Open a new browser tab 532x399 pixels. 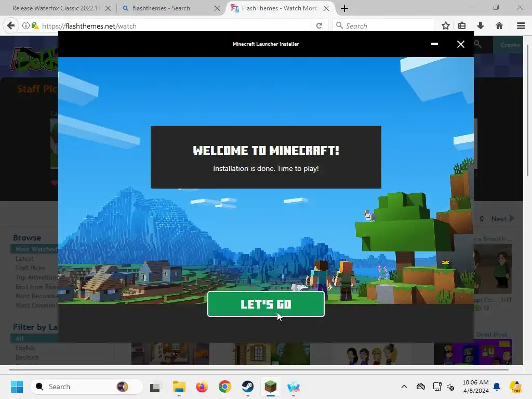[x=344, y=8]
